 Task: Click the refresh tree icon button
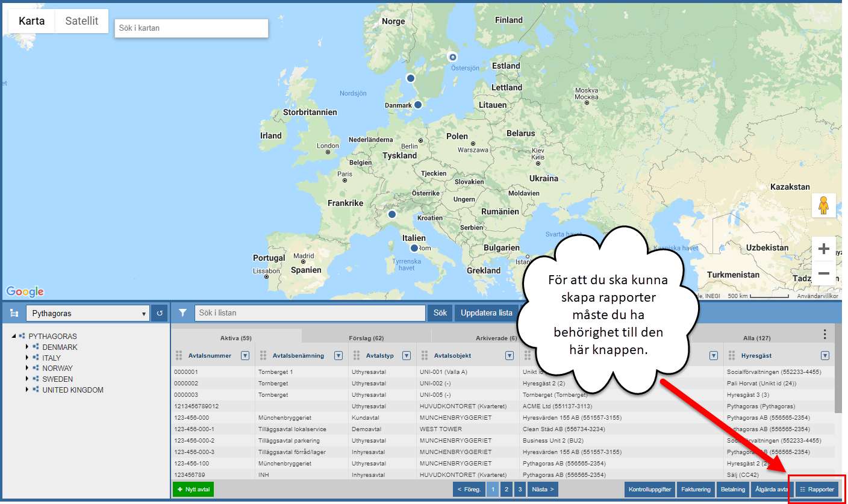(160, 313)
